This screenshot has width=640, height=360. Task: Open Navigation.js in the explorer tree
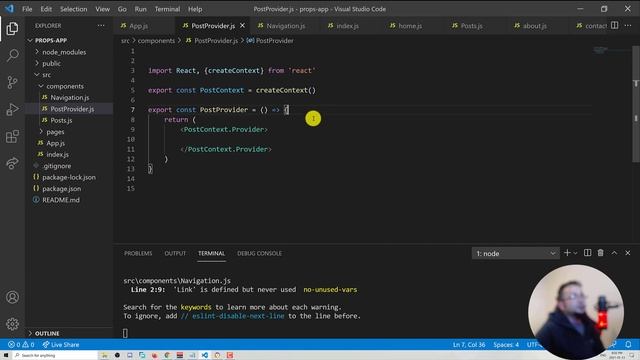click(70, 98)
